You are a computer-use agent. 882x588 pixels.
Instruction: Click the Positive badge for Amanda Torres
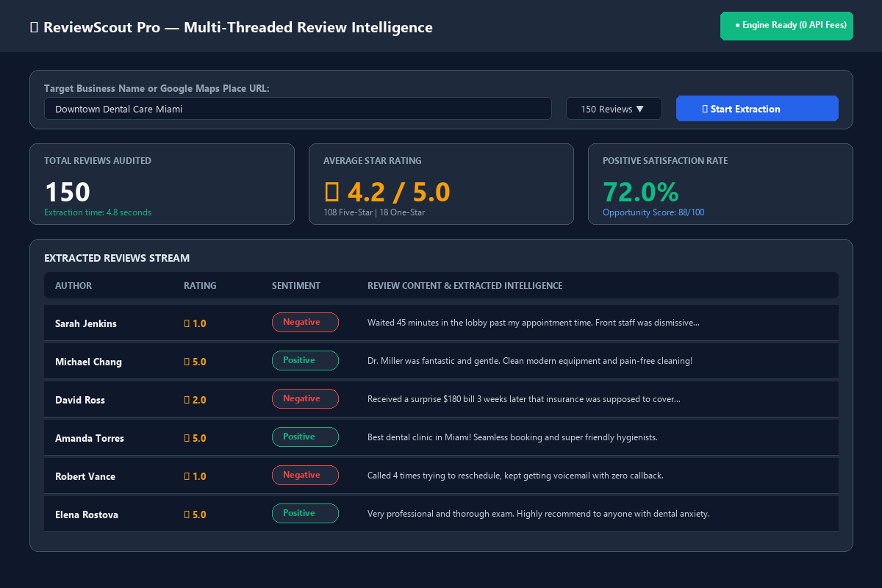[305, 437]
